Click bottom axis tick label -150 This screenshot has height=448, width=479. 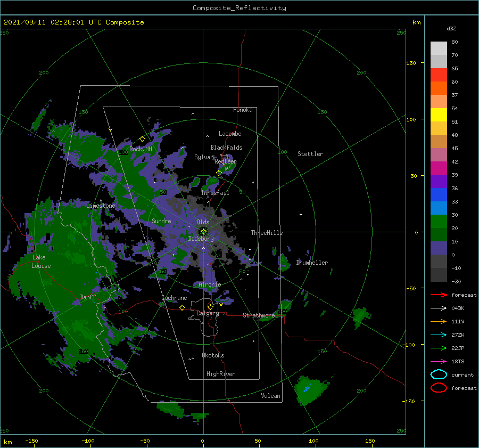coord(31,441)
